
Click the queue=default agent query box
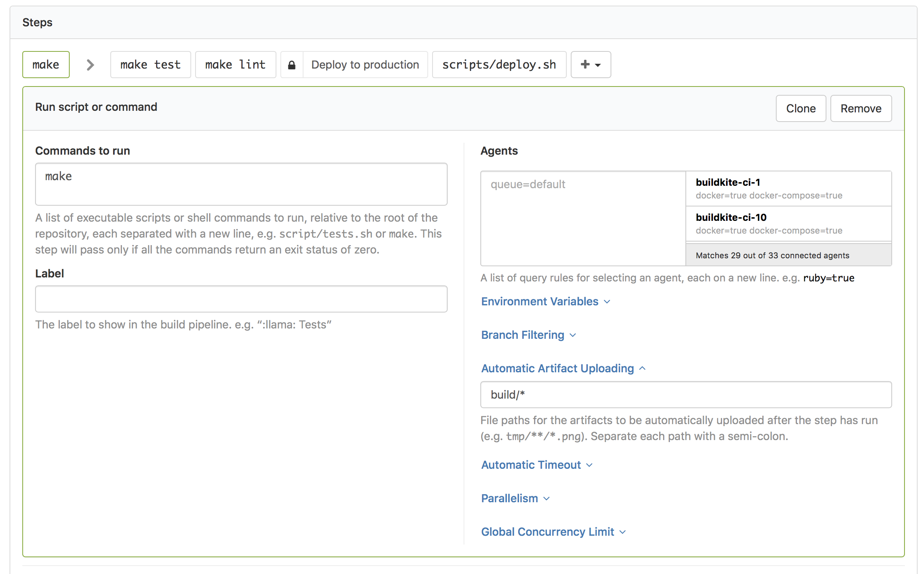(x=583, y=218)
